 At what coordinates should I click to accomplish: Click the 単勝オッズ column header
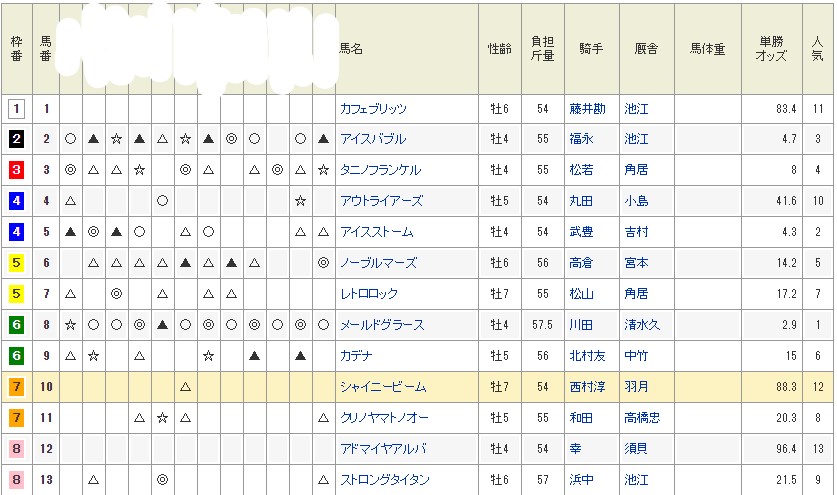click(x=770, y=48)
